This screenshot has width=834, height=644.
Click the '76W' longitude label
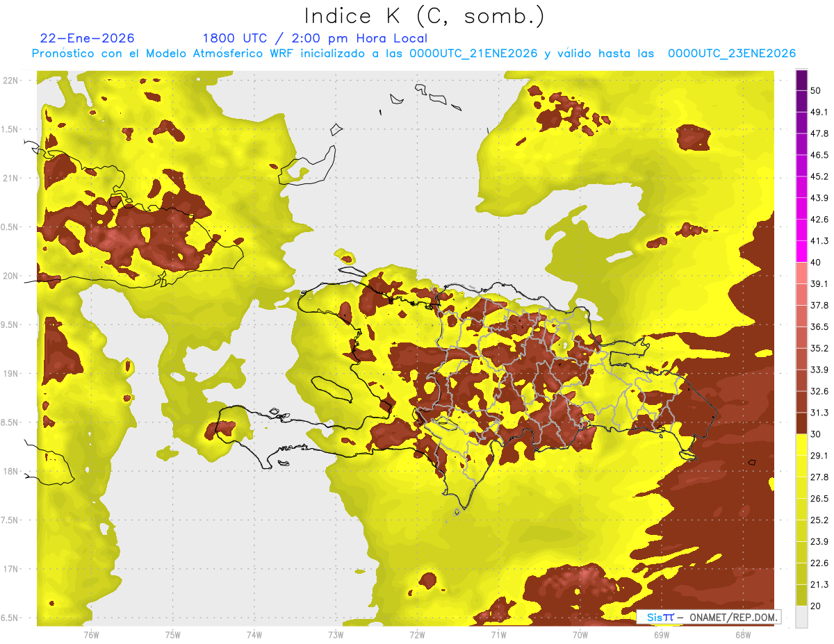pos(91,634)
